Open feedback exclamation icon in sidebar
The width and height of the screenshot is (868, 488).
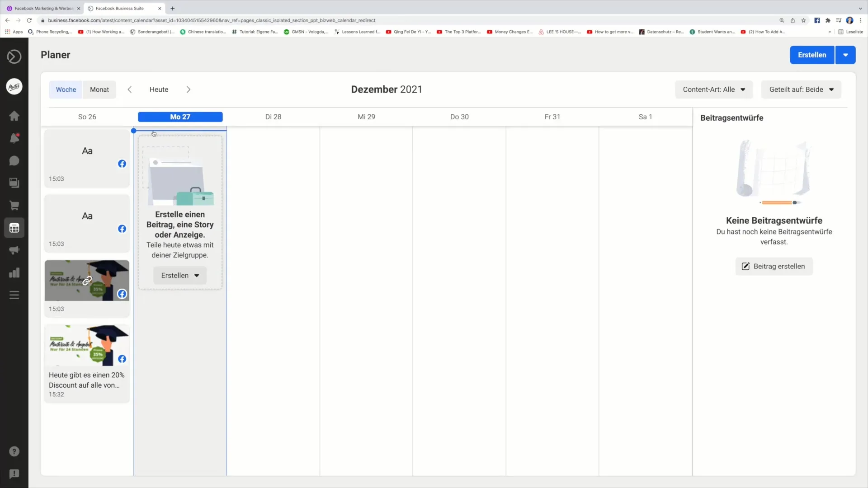point(14,474)
